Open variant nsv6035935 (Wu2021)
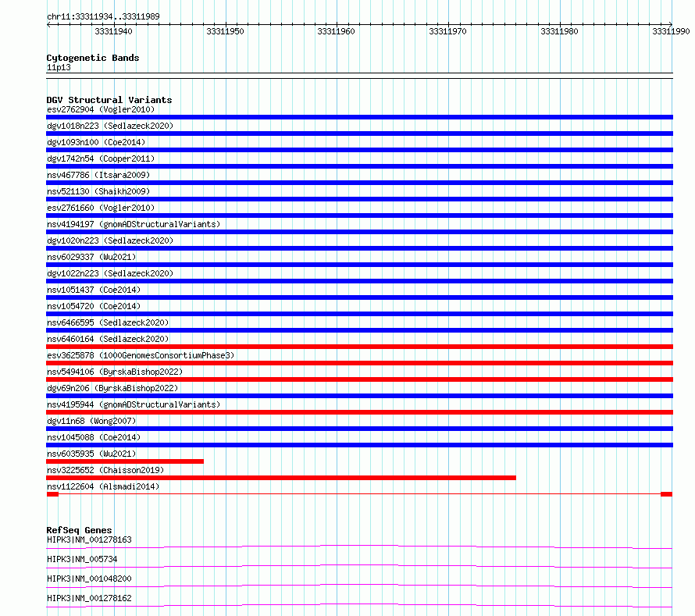This screenshot has width=695, height=616. [91, 454]
